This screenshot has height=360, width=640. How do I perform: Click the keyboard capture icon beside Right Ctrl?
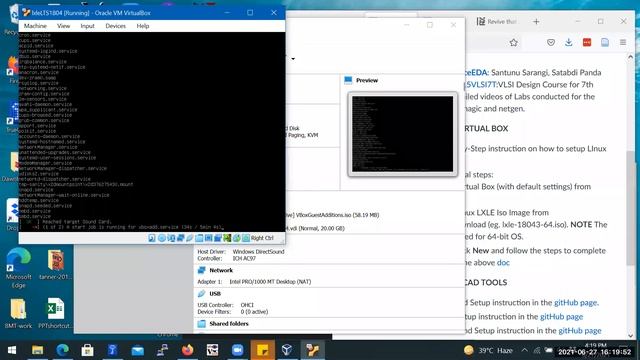pyautogui.click(x=246, y=238)
